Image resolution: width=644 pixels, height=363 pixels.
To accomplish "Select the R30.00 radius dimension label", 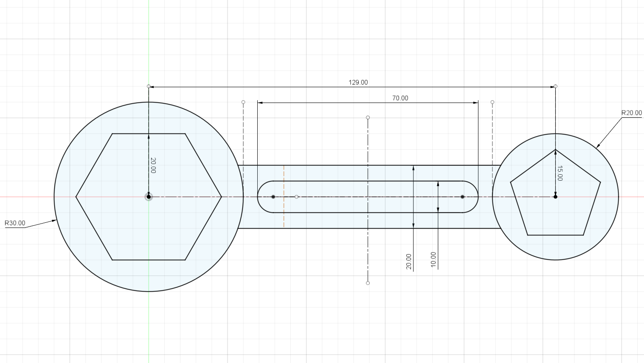I will click(x=15, y=223).
